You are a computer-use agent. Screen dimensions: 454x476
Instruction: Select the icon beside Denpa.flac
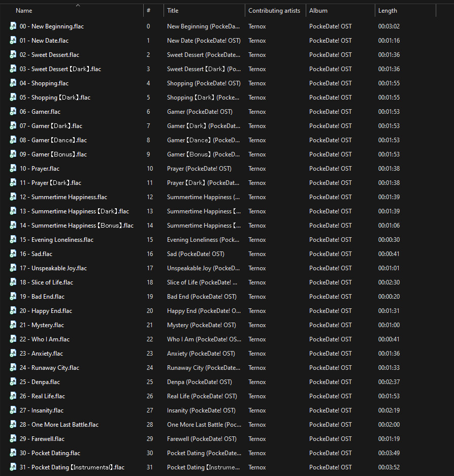[13, 382]
